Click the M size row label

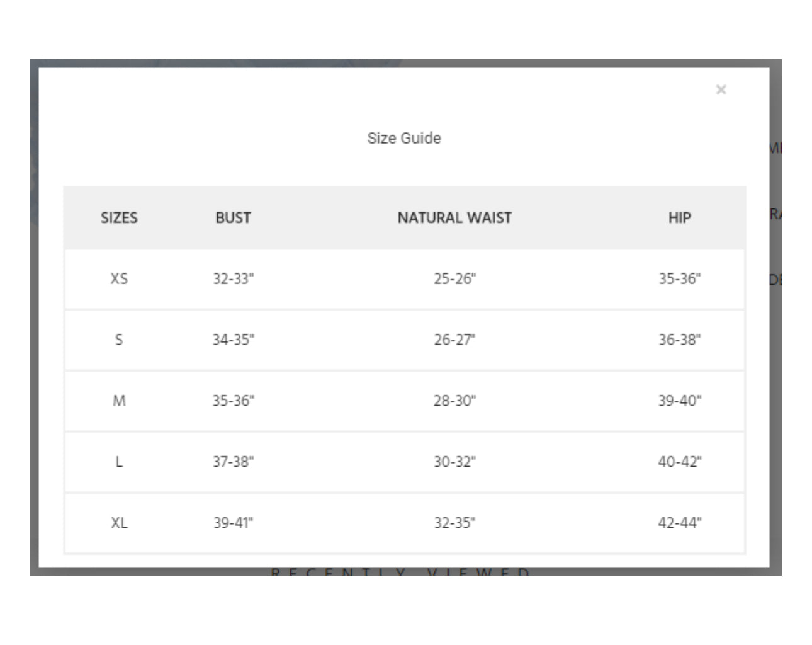coord(119,401)
